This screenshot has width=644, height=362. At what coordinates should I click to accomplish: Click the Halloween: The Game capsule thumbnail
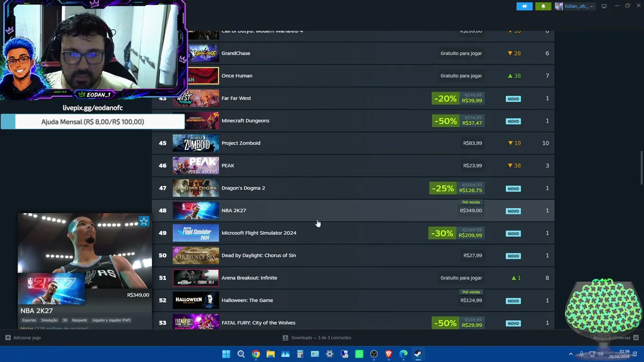point(196,300)
